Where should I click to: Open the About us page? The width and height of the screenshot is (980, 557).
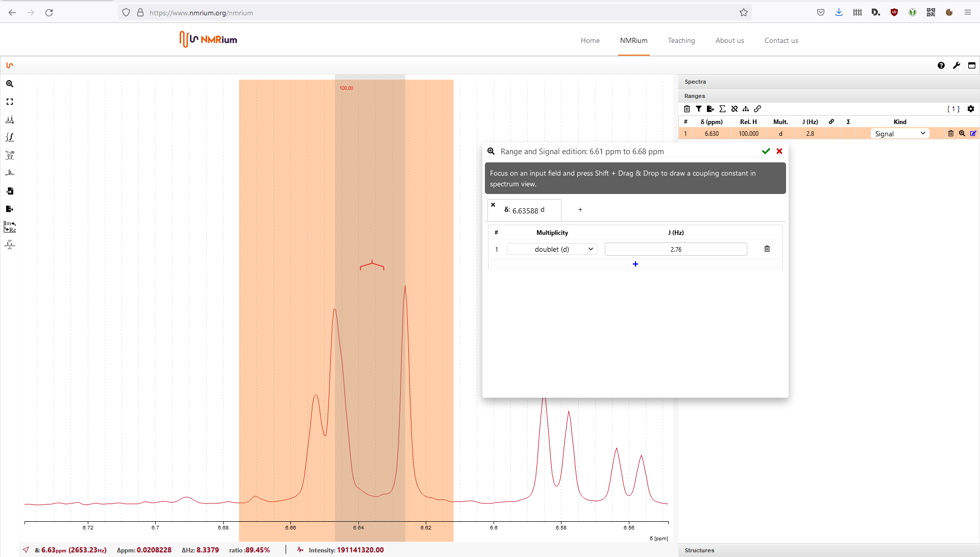[x=729, y=40]
